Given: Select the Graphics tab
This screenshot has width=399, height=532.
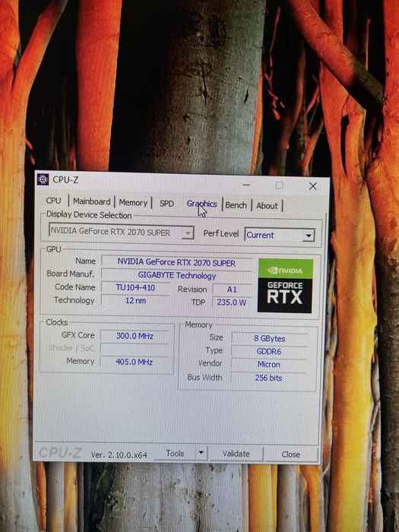Looking at the screenshot, I should (x=202, y=204).
